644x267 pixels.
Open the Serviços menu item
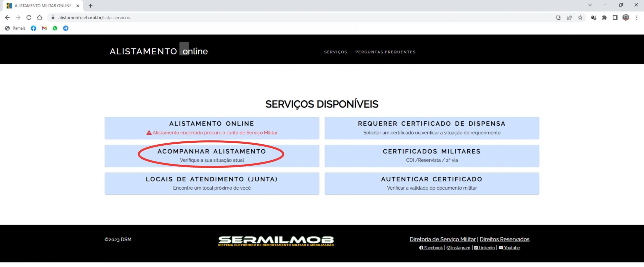pos(335,52)
